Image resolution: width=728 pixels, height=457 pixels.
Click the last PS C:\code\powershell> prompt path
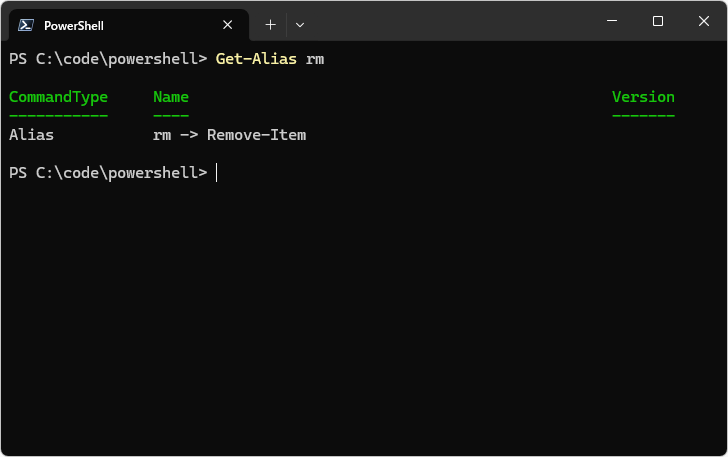[x=120, y=173]
